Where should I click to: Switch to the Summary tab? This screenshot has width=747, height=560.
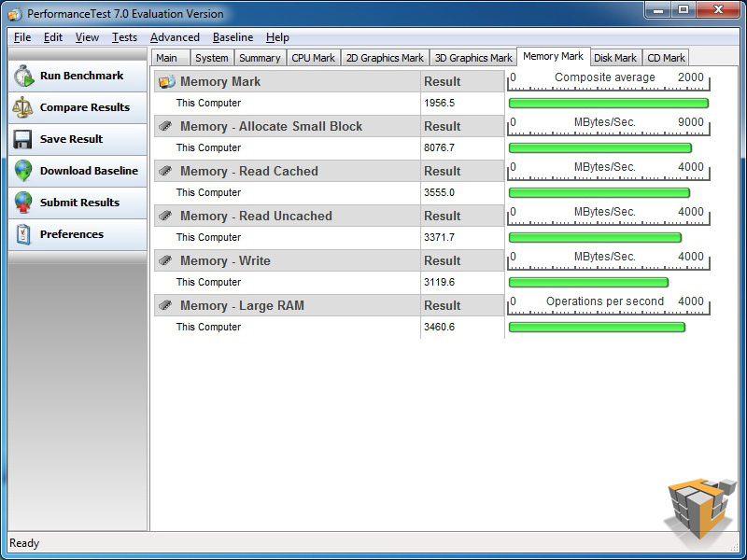(x=261, y=58)
